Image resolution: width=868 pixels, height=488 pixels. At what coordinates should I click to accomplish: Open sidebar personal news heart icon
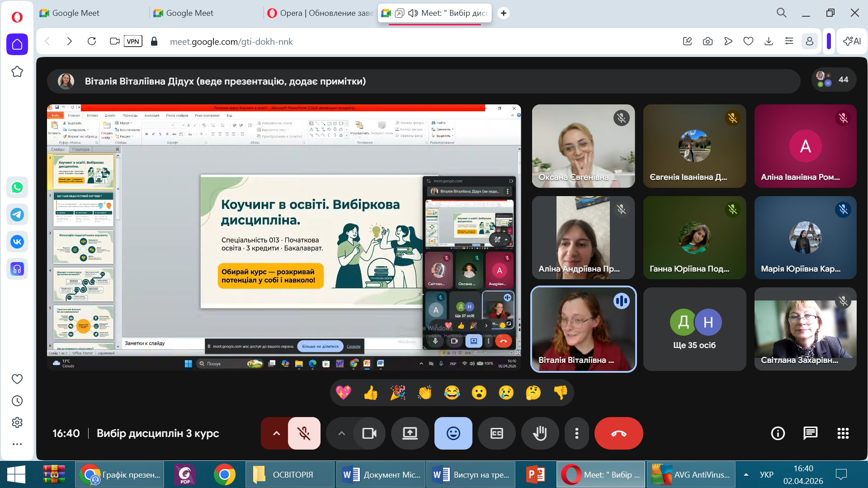point(17,379)
